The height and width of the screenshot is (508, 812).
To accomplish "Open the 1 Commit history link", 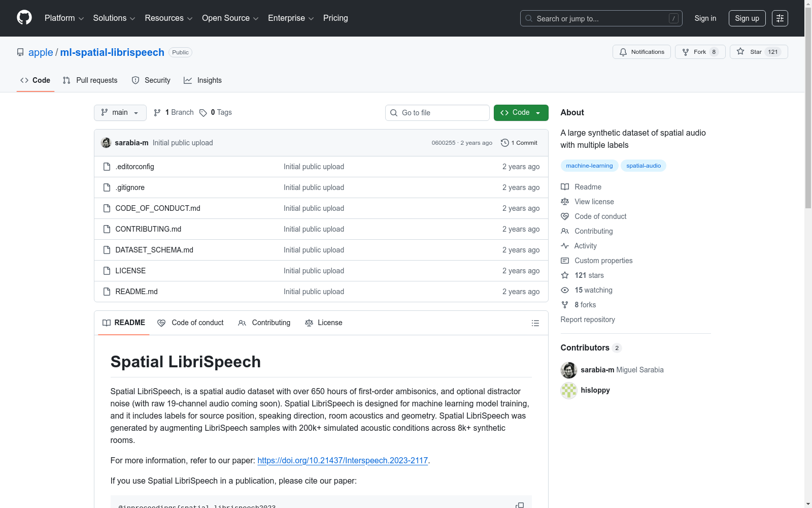I will tap(519, 143).
